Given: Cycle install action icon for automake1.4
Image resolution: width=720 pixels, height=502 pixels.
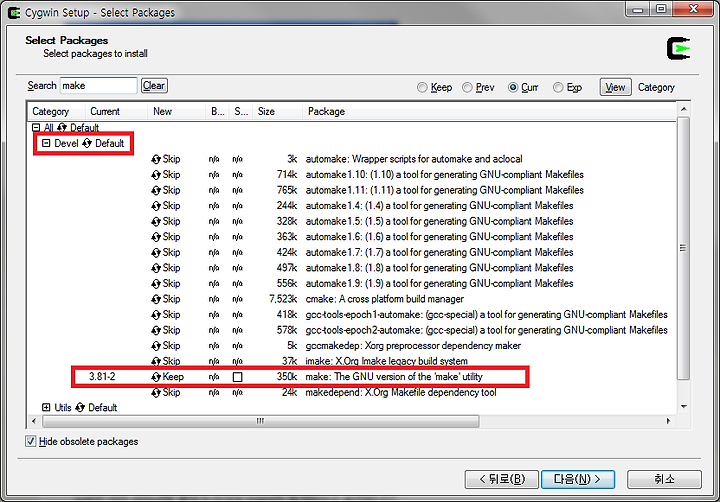Looking at the screenshot, I should tap(156, 206).
